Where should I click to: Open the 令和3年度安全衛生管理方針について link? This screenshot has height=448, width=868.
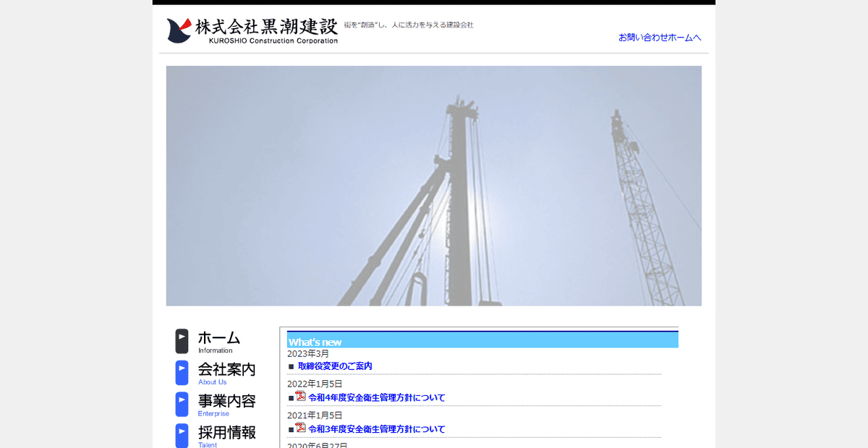click(375, 428)
